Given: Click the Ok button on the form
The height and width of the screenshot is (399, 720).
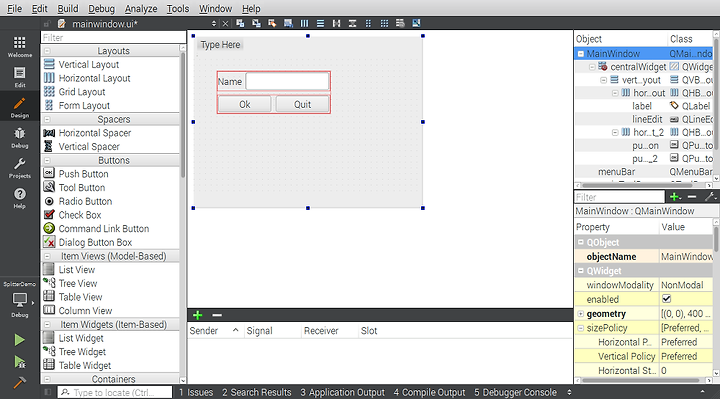Looking at the screenshot, I should (245, 104).
